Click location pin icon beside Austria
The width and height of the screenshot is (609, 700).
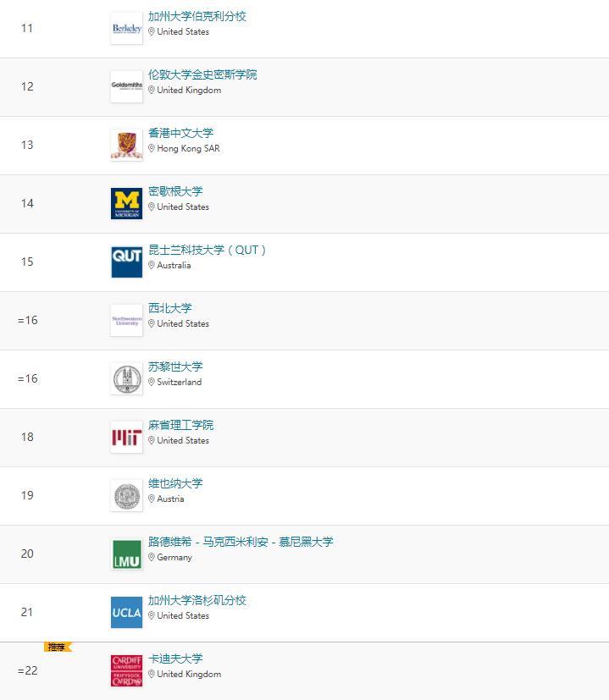152,499
